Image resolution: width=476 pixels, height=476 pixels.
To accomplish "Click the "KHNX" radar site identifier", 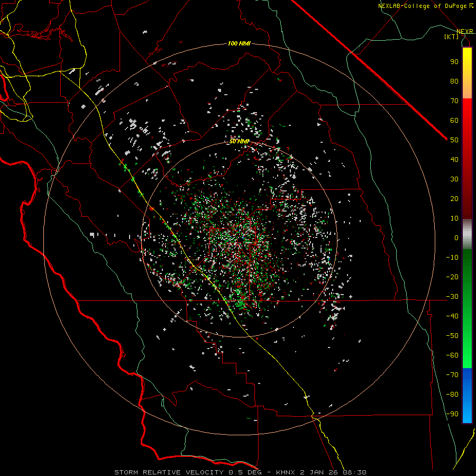I will coord(286,472).
